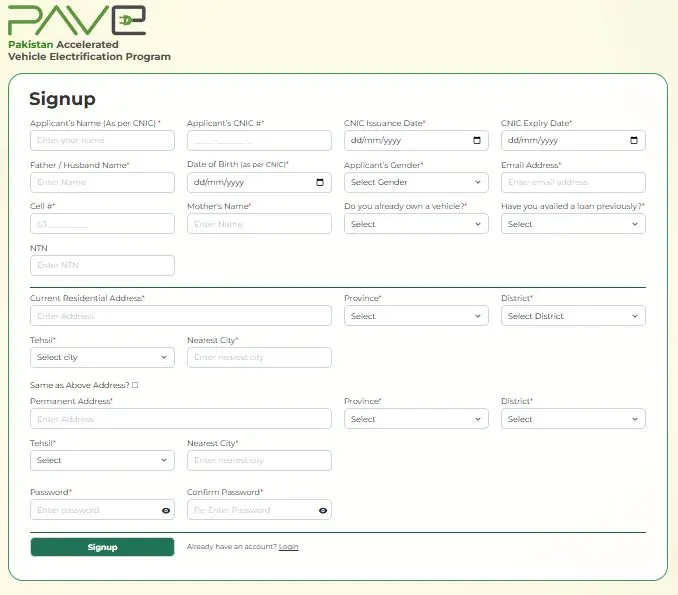Screen dimensions: 678x595
Task: Open the CNIC Issuance Date calendar picker
Action: (477, 141)
